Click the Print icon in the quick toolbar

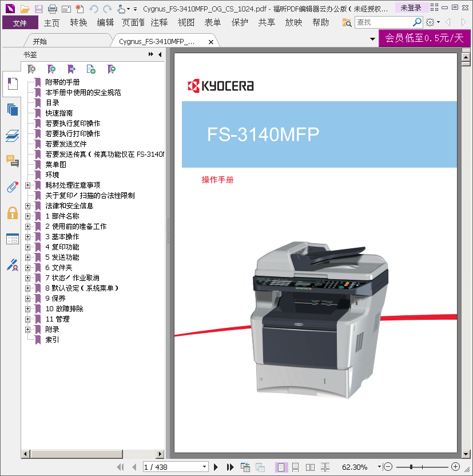(53, 9)
